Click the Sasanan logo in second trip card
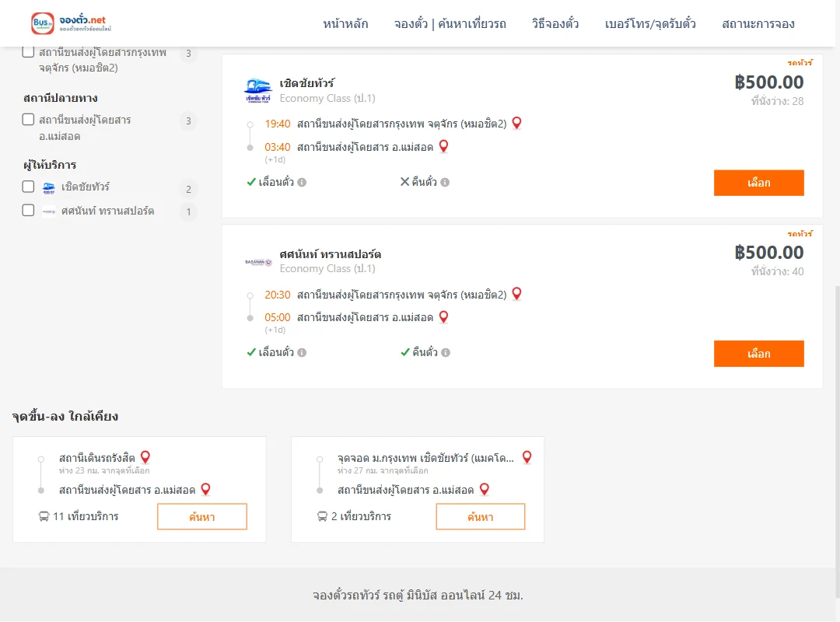The image size is (840, 622). 258,262
